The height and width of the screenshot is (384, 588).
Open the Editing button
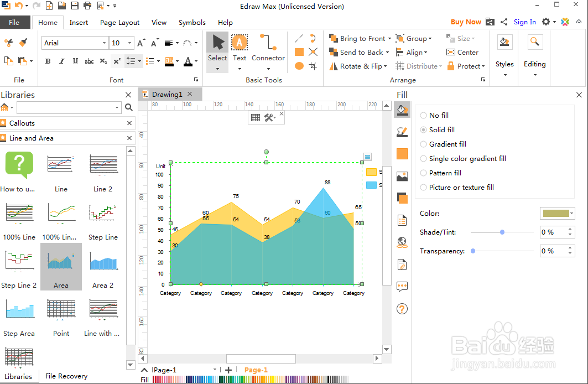535,55
